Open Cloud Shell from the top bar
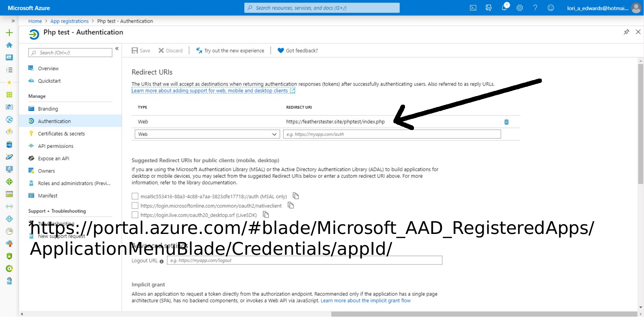 473,8
